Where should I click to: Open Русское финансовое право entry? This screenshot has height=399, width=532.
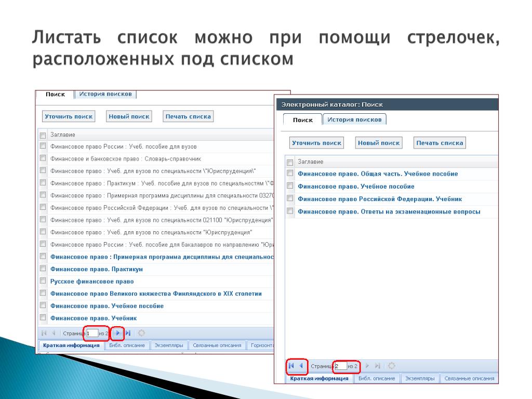coord(92,281)
